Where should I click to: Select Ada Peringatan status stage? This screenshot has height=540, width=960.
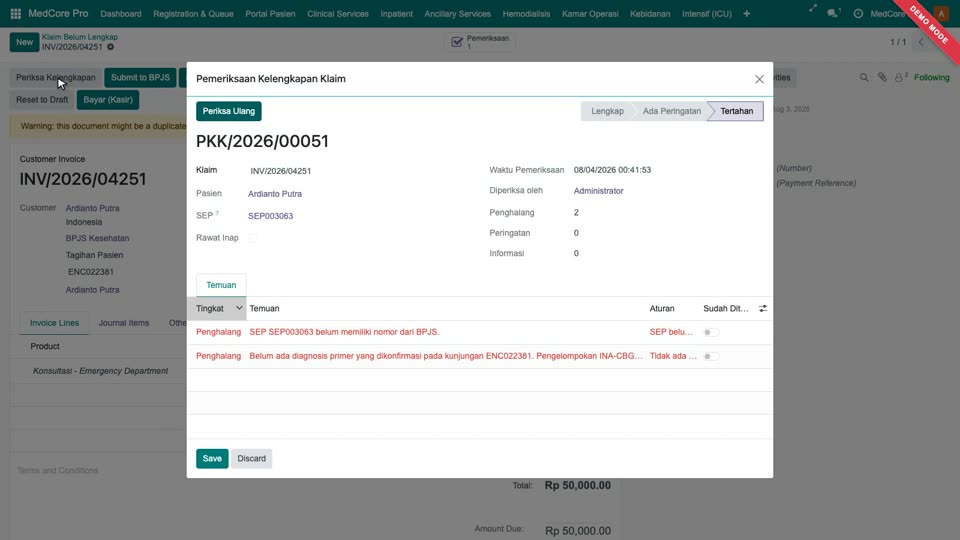(x=671, y=111)
